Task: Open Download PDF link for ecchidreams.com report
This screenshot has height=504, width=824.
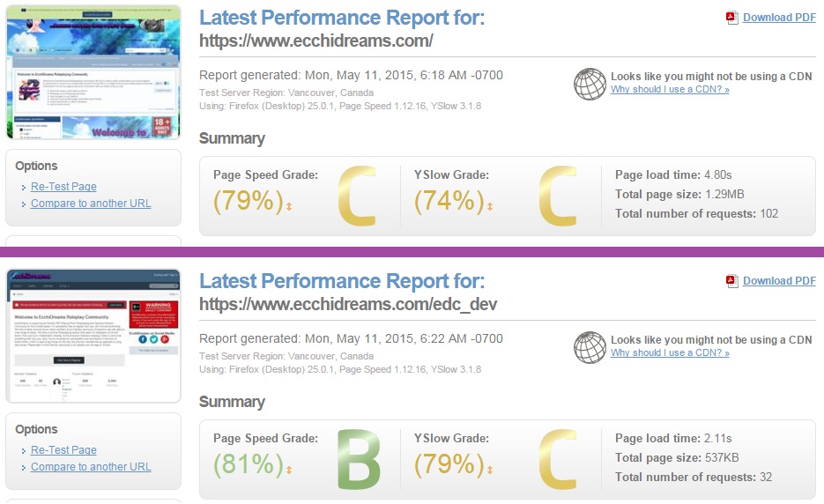Action: click(779, 18)
